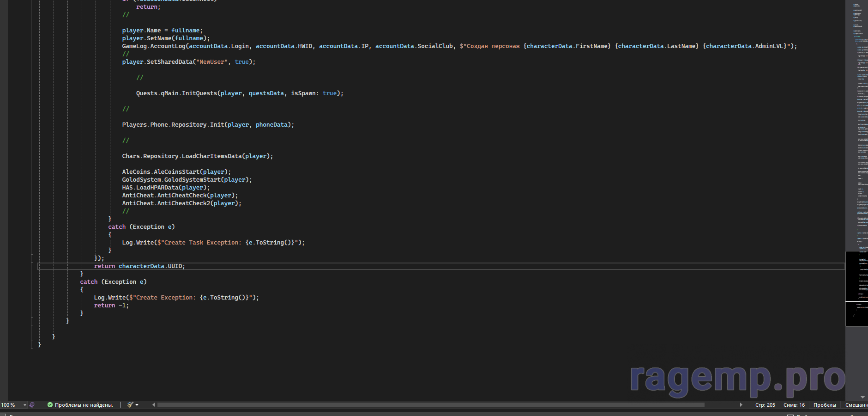
Task: Click the green checkmark no-problems status icon
Action: tap(50, 405)
